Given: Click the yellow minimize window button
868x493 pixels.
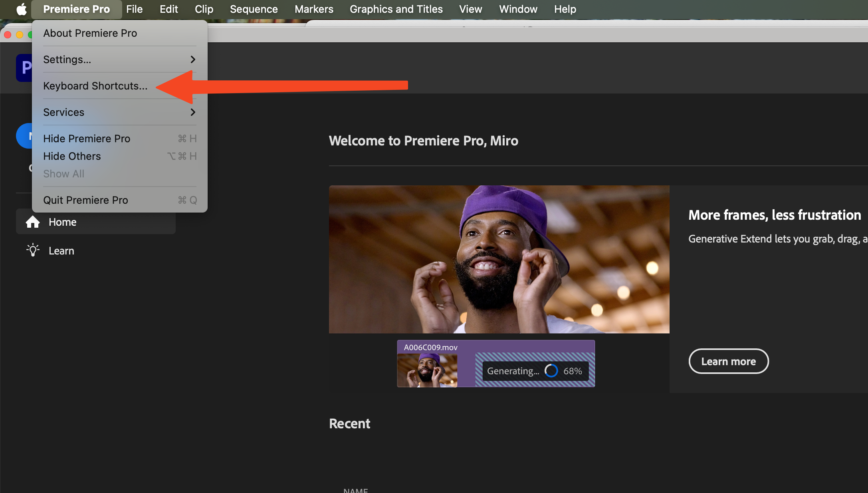Looking at the screenshot, I should [x=19, y=35].
